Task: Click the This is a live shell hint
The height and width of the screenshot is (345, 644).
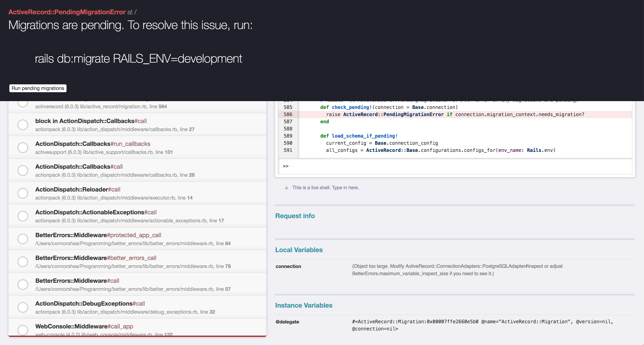Action: (326, 187)
